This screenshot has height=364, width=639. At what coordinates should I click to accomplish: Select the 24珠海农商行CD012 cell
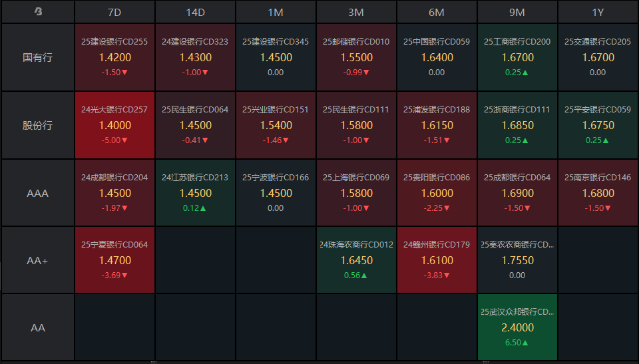click(x=356, y=260)
